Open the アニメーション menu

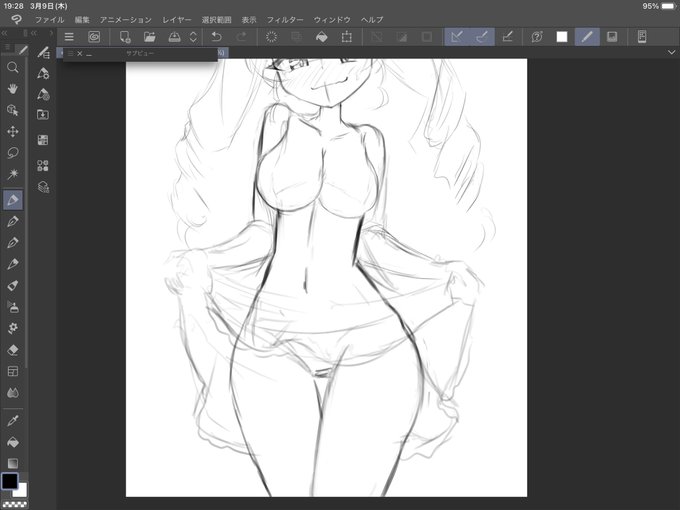[x=126, y=20]
